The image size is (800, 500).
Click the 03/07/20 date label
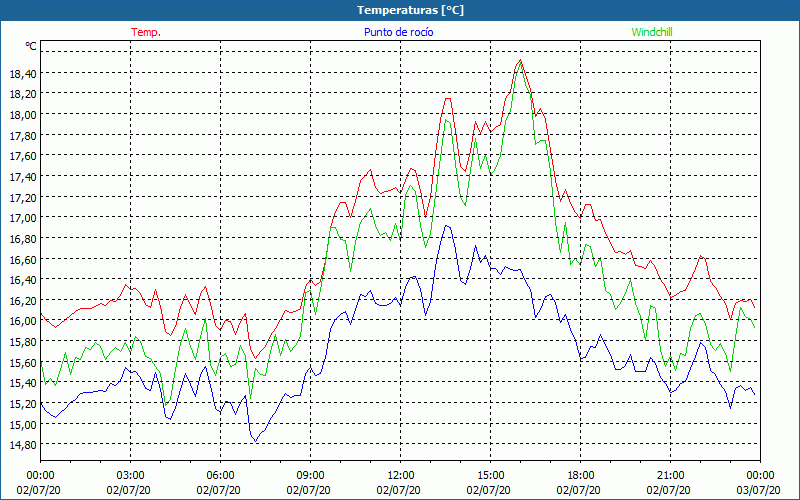[758, 490]
